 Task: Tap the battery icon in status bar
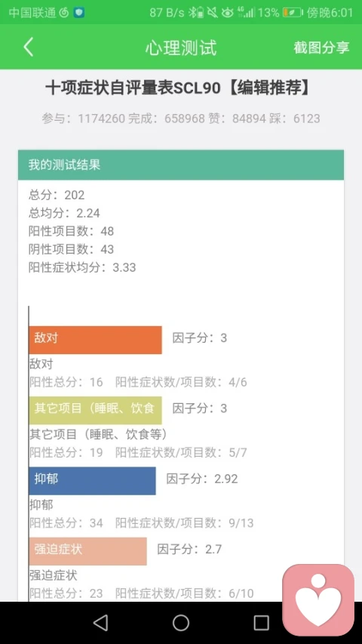point(292,13)
